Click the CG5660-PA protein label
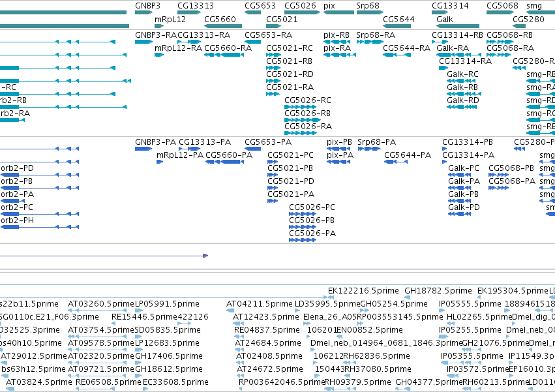The width and height of the screenshot is (555, 392). pyautogui.click(x=229, y=155)
